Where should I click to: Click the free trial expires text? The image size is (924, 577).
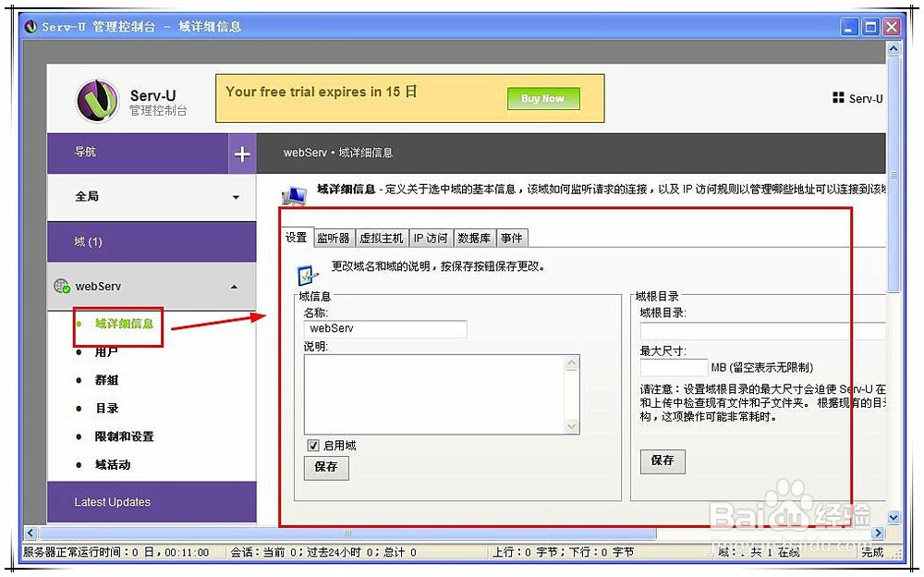click(x=322, y=92)
